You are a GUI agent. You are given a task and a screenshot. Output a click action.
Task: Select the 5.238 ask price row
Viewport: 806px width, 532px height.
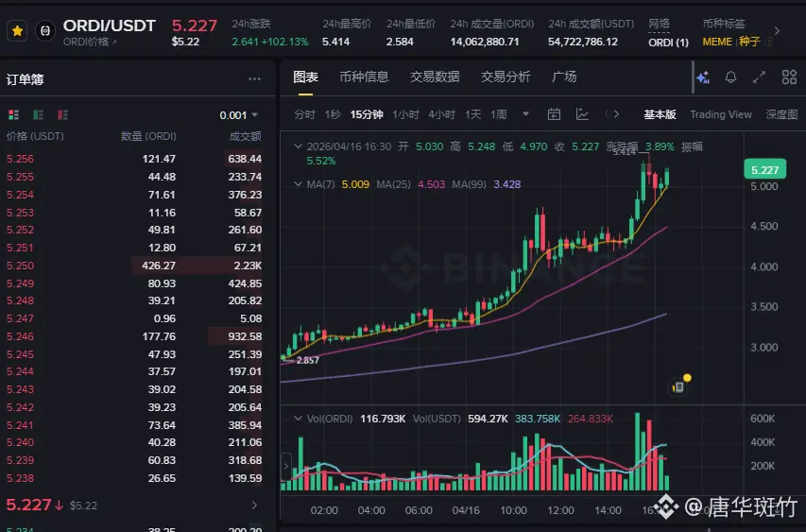[x=133, y=478]
